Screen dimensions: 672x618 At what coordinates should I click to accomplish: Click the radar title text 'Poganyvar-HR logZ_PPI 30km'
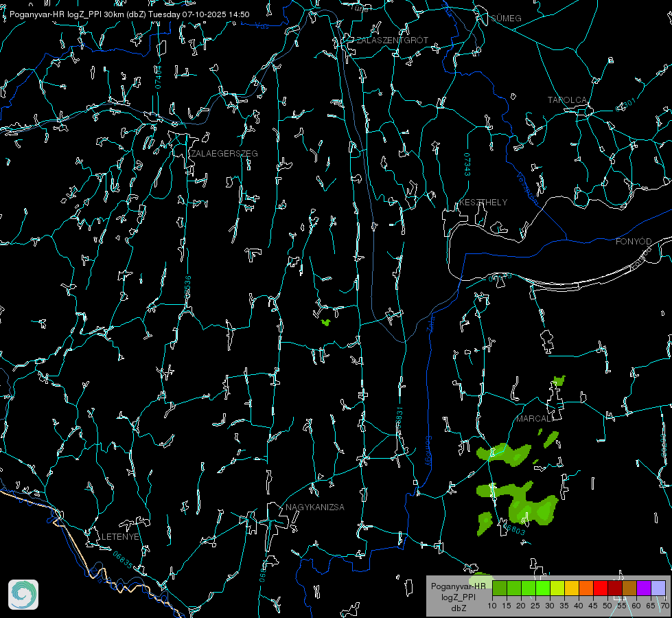pyautogui.click(x=67, y=14)
